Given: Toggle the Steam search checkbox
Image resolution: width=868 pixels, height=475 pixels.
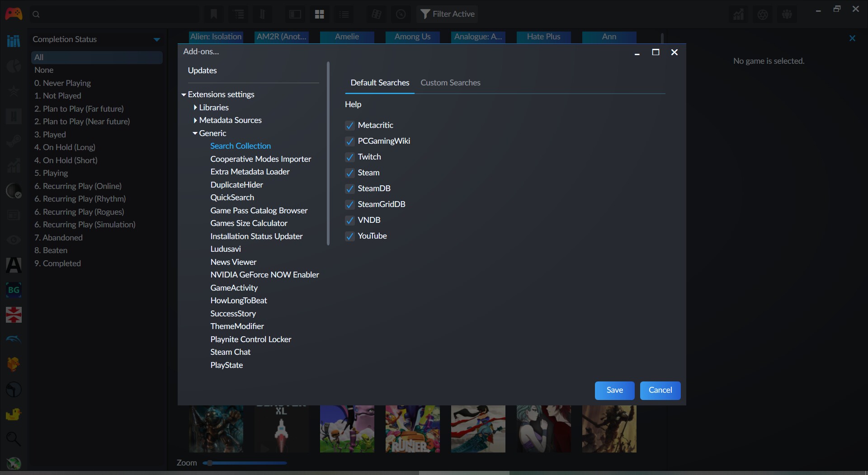Looking at the screenshot, I should [349, 173].
